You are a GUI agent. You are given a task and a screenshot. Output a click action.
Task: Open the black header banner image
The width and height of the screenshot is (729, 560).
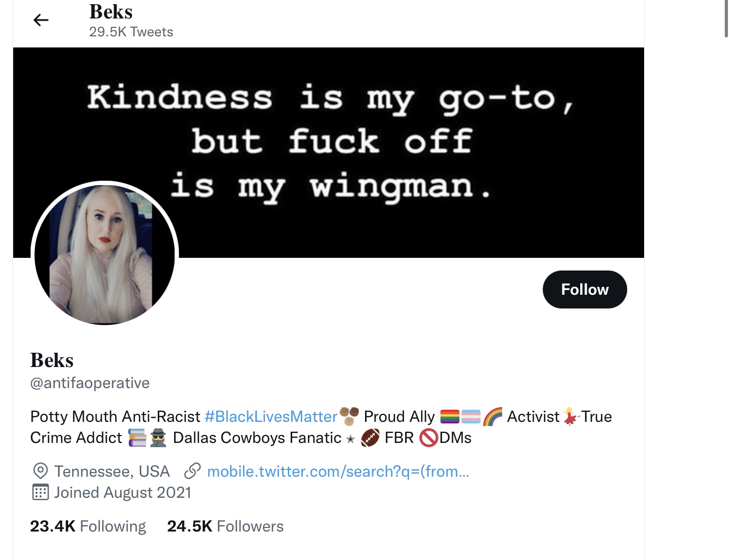coord(328,152)
